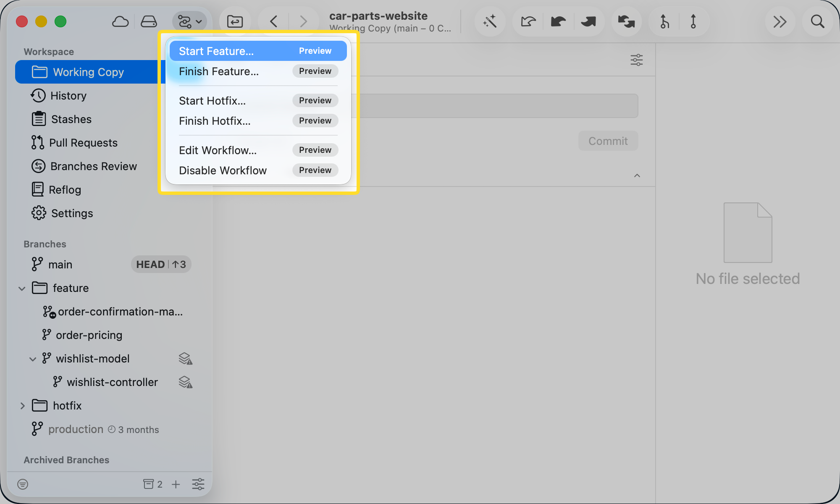Go forward with the right arrow
Image resolution: width=840 pixels, height=504 pixels.
[x=303, y=21]
